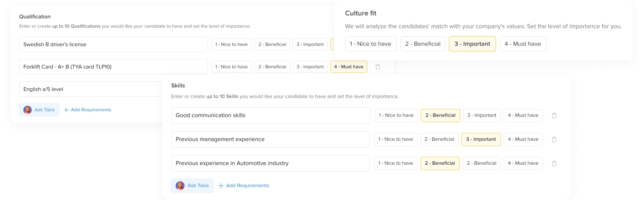Click the Previous management experience text field

click(x=270, y=139)
